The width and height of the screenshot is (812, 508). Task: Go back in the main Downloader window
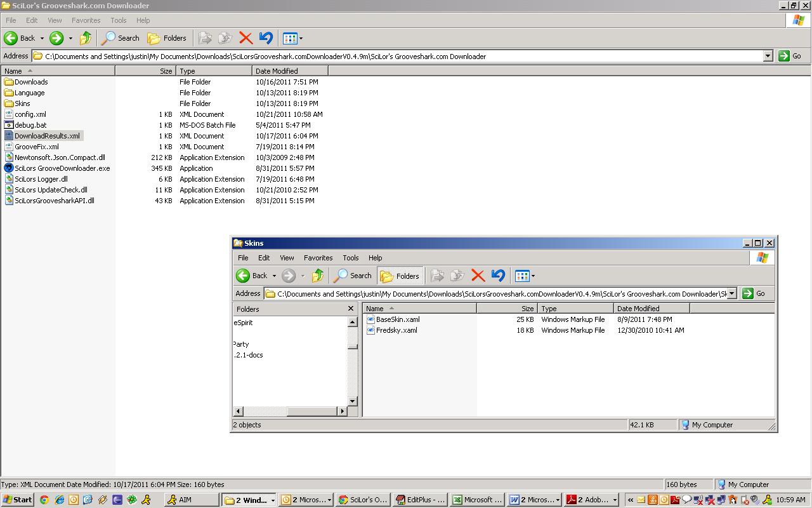(x=20, y=38)
